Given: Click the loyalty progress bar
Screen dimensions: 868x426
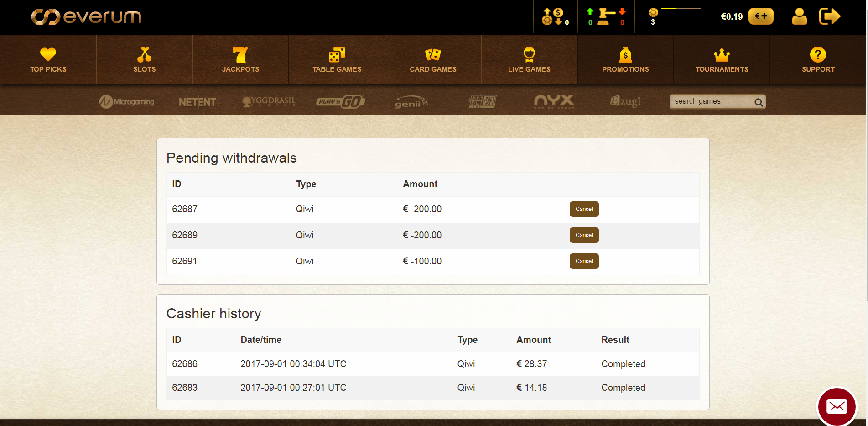Looking at the screenshot, I should (681, 8).
